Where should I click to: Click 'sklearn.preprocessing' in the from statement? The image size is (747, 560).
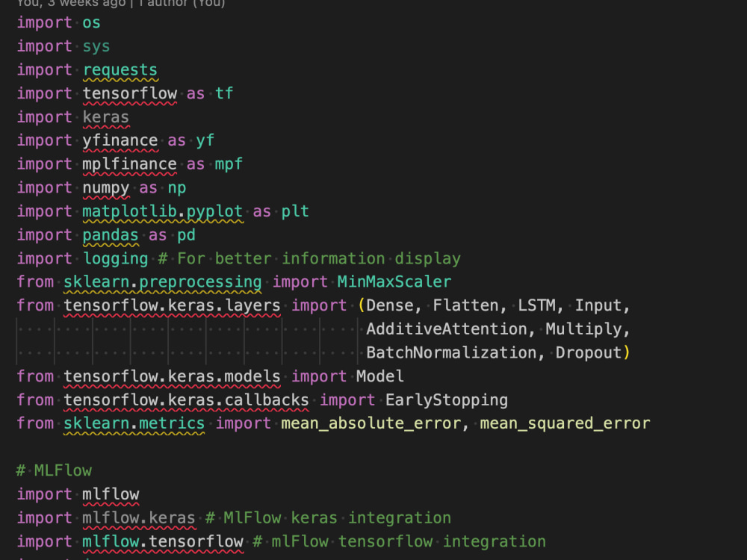click(x=163, y=282)
